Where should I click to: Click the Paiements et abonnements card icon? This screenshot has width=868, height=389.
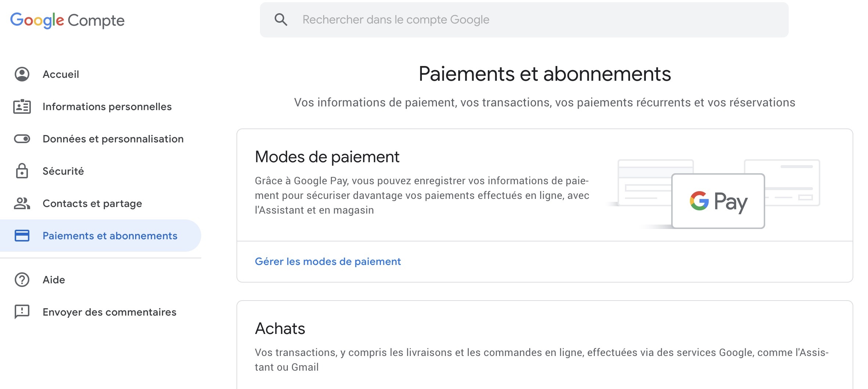[21, 235]
